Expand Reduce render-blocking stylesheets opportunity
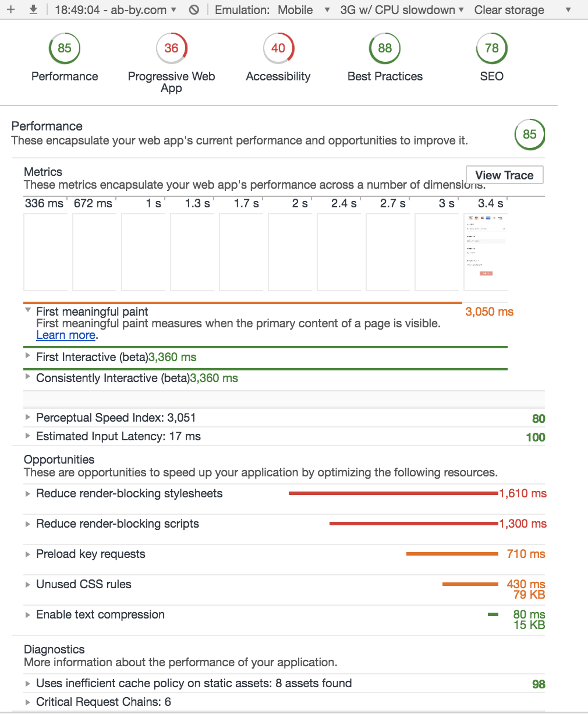The height and width of the screenshot is (714, 588). coord(28,493)
